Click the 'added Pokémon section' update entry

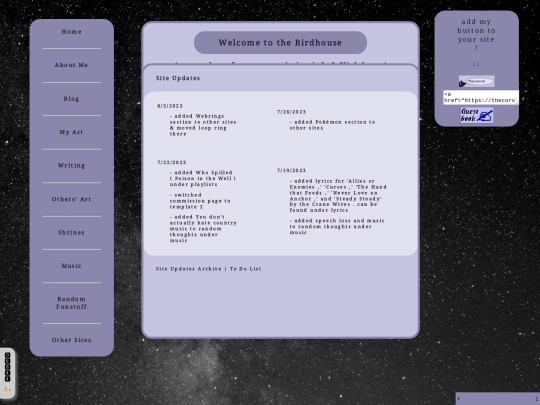coord(332,125)
